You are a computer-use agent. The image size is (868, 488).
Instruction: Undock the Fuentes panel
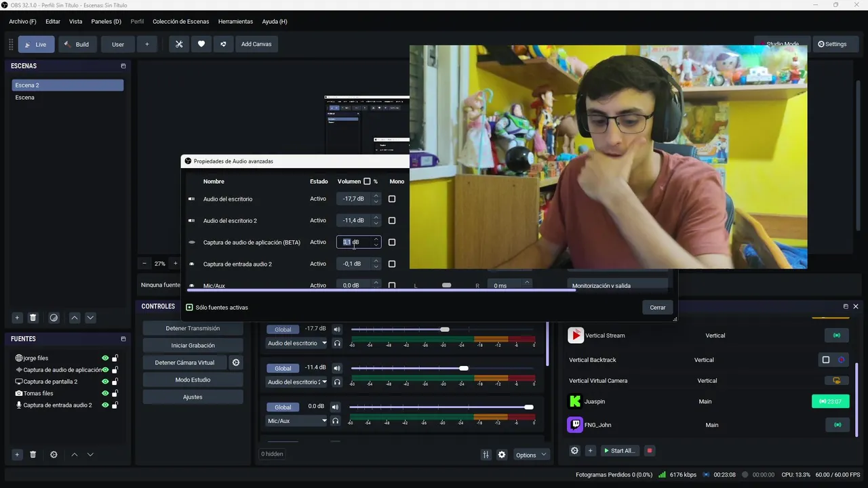pyautogui.click(x=123, y=339)
